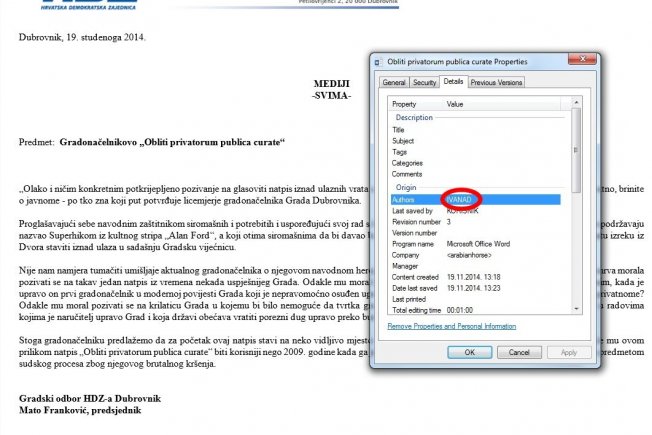Click the scrollbar up arrow in details list
652x435 pixels.
pos(576,102)
